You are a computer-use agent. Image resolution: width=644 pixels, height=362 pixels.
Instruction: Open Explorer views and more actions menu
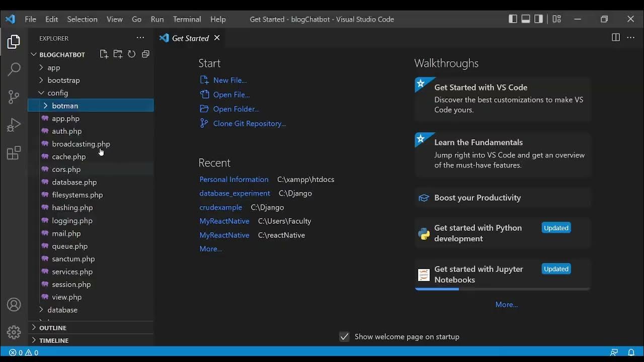(x=140, y=38)
